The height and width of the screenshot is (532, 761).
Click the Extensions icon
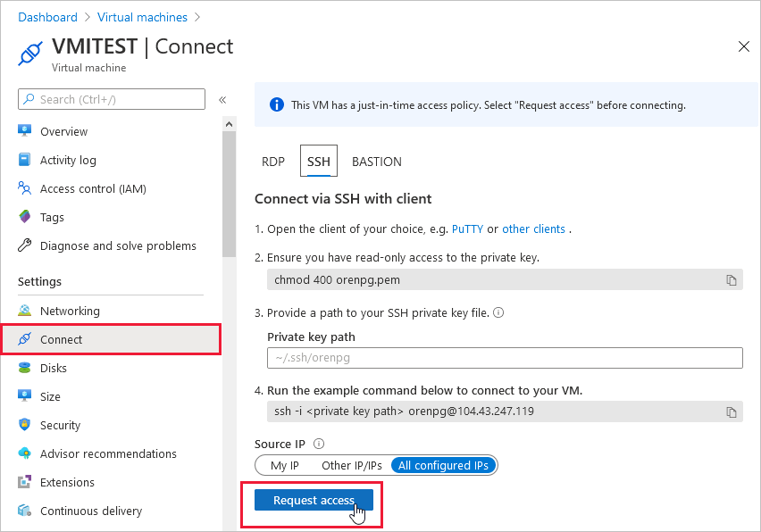pos(24,482)
